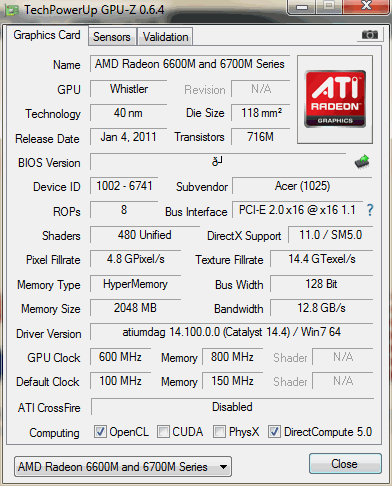
Task: Click the Device ID value 1002 - 6741
Action: tap(124, 186)
